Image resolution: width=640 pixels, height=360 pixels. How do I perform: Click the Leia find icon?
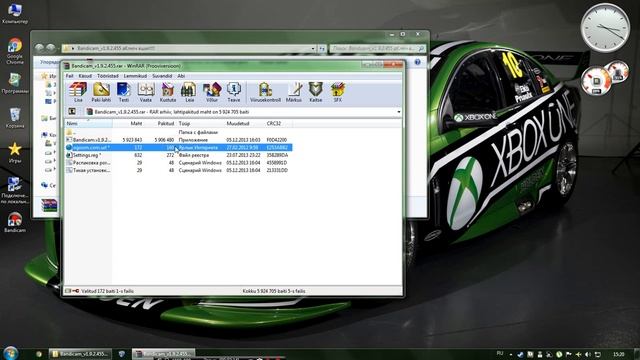[x=189, y=92]
